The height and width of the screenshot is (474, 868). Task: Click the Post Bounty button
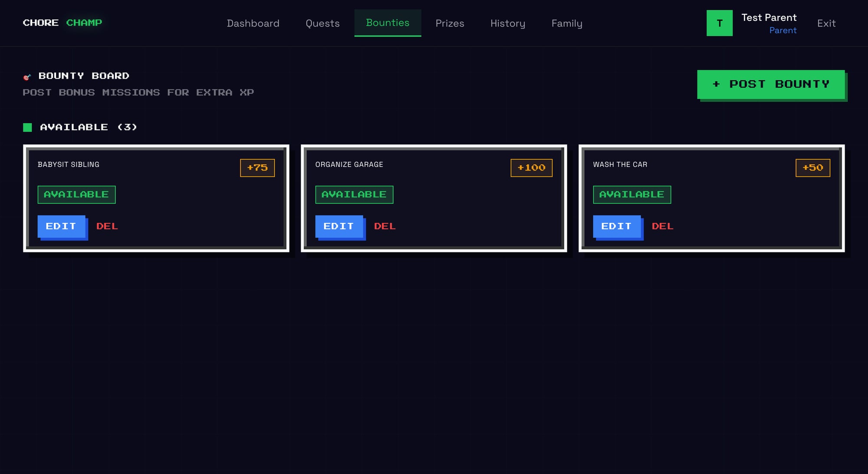point(771,84)
